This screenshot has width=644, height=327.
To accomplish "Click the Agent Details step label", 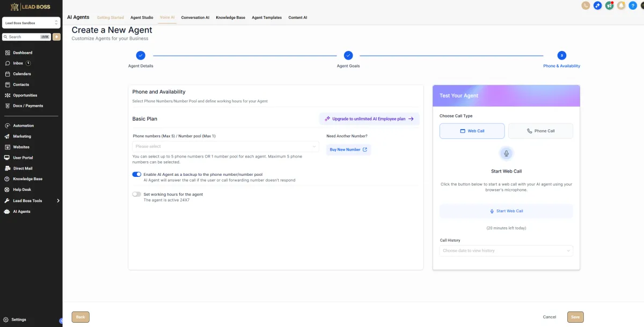I will click(x=141, y=66).
